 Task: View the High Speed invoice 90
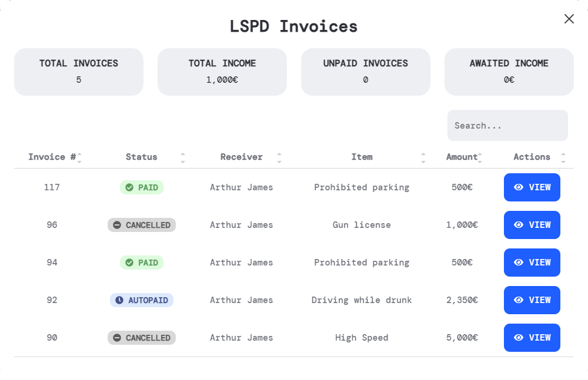click(x=532, y=338)
